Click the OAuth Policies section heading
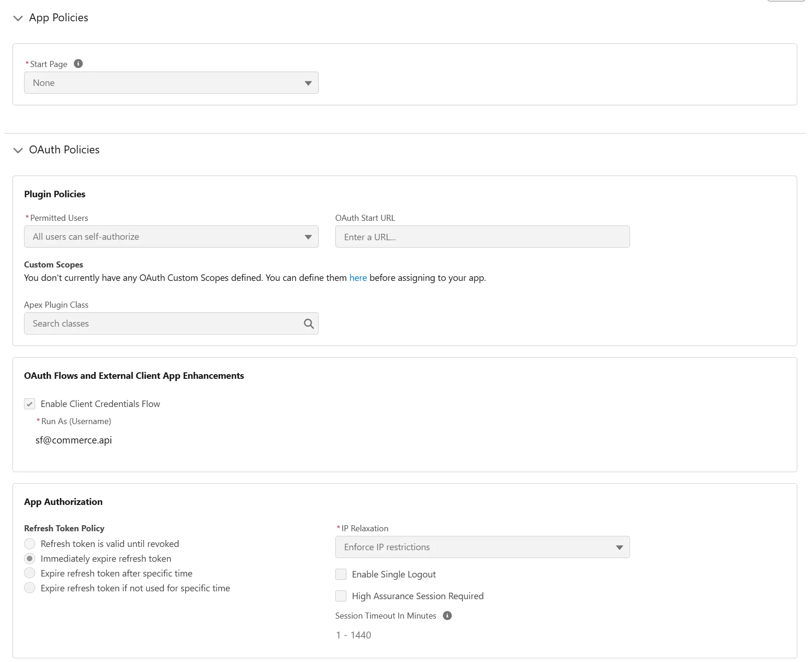The width and height of the screenshot is (812, 662). 64,150
